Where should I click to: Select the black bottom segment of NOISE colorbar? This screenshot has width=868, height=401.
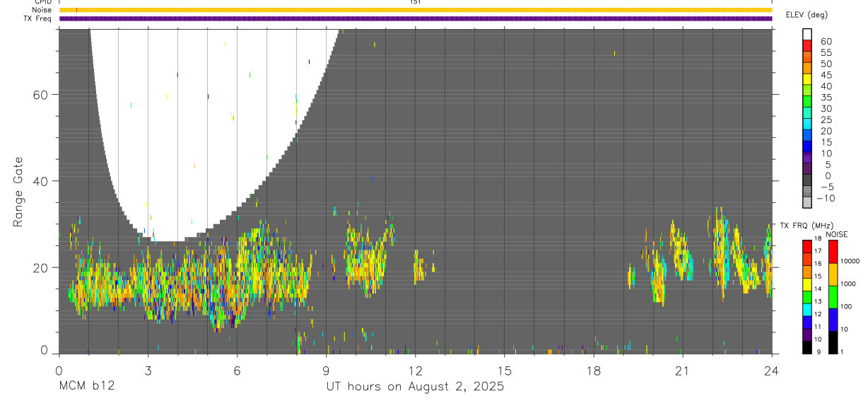click(x=833, y=342)
